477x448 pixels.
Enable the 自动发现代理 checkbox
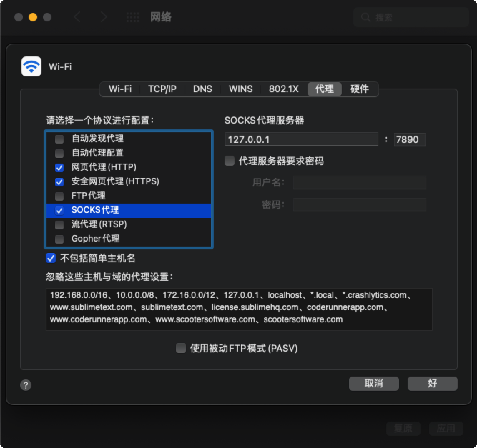59,139
